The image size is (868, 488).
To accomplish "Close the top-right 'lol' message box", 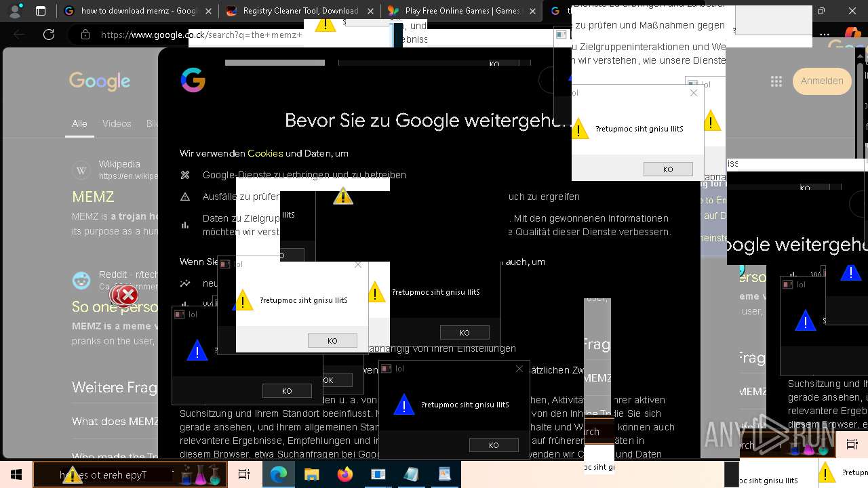I will [693, 93].
